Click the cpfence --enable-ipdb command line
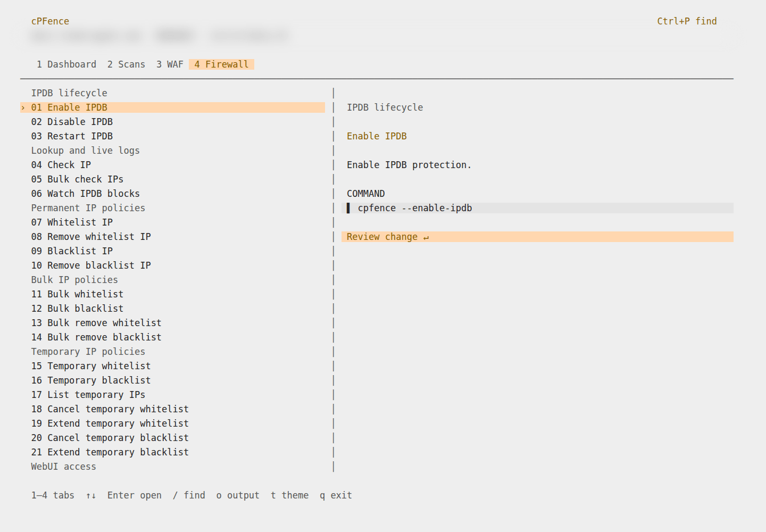 pyautogui.click(x=537, y=208)
